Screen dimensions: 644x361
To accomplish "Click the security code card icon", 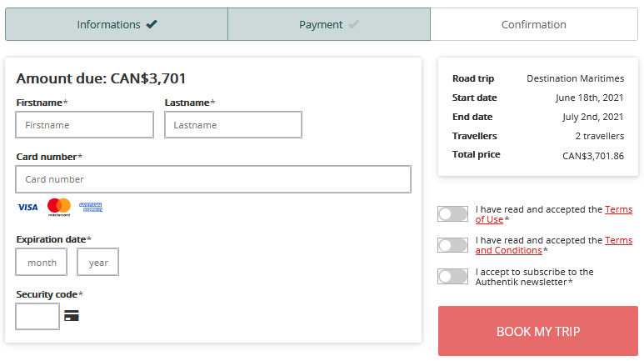I will click(72, 316).
